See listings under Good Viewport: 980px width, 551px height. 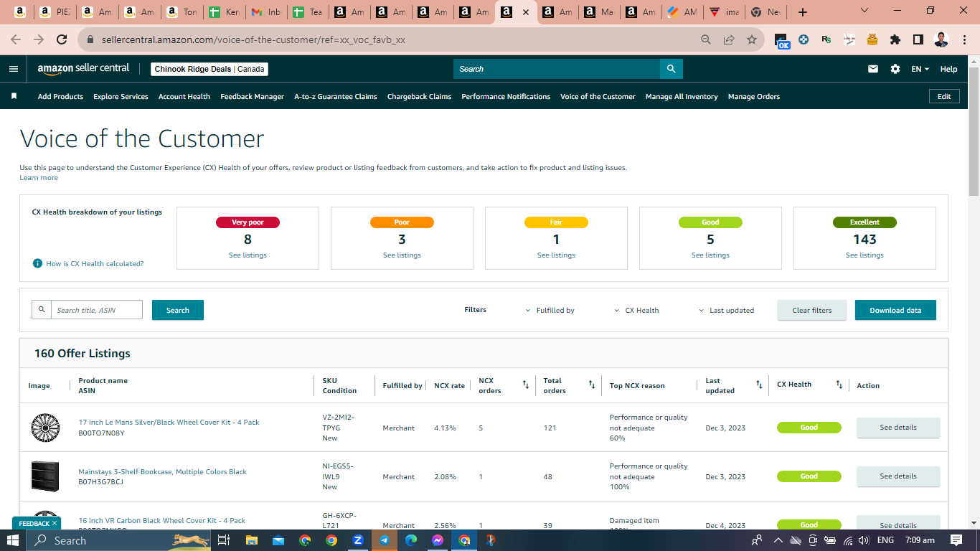point(710,255)
